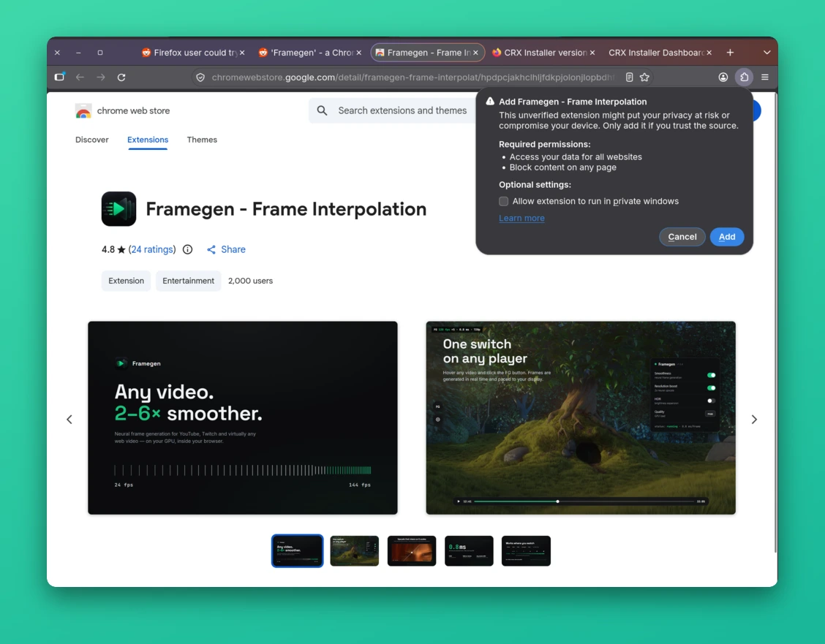This screenshot has height=644, width=825.
Task: Open the account profile icon
Action: (x=723, y=77)
